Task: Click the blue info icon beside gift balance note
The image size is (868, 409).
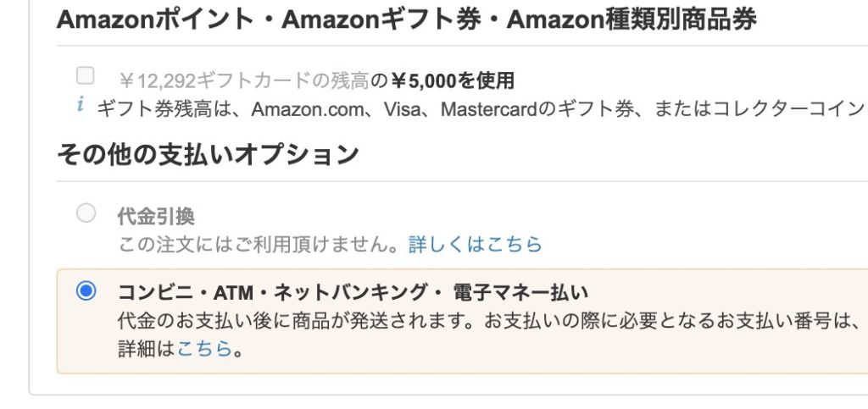Action: click(x=81, y=103)
